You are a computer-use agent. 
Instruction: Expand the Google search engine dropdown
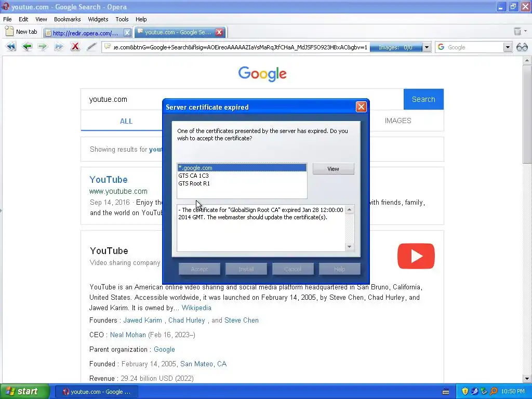click(508, 47)
